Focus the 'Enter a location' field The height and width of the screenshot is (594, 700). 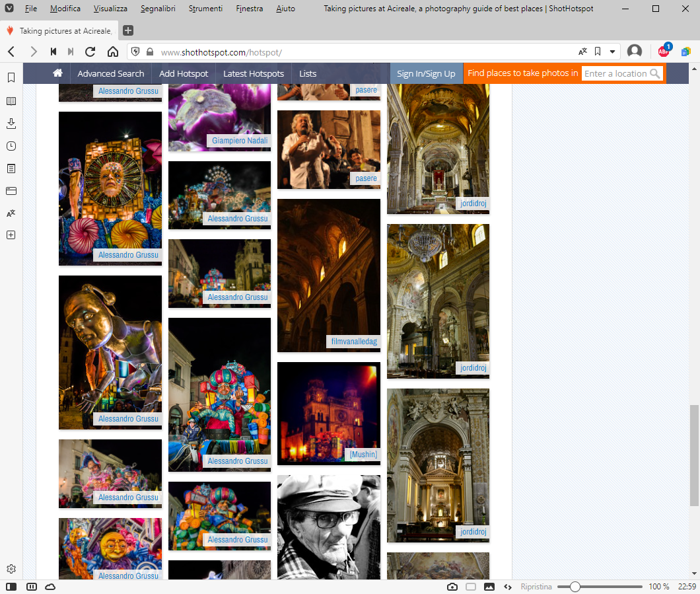coord(615,73)
